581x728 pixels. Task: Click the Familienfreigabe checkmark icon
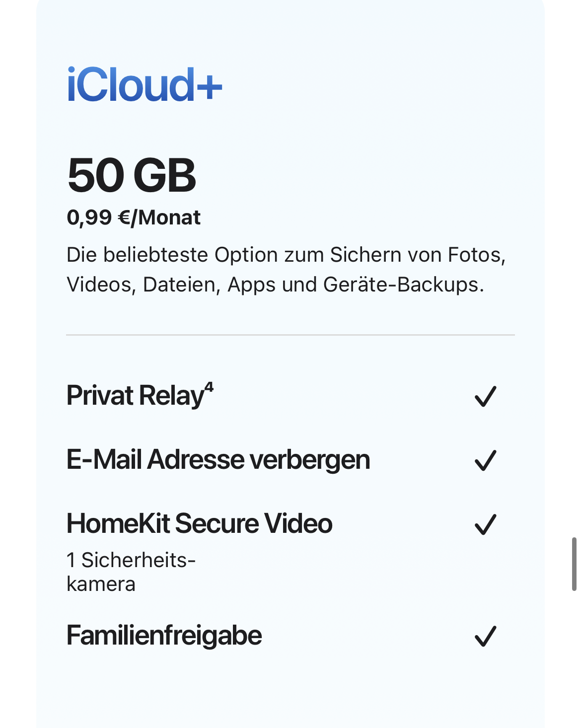click(485, 636)
